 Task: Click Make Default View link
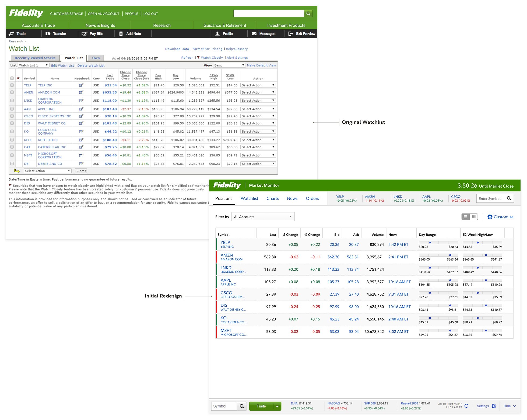pyautogui.click(x=261, y=65)
